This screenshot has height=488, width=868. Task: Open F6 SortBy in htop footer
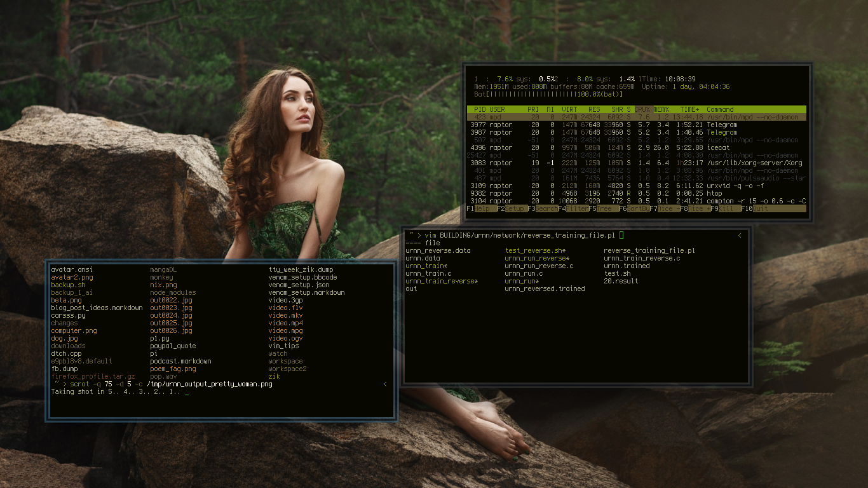click(634, 208)
